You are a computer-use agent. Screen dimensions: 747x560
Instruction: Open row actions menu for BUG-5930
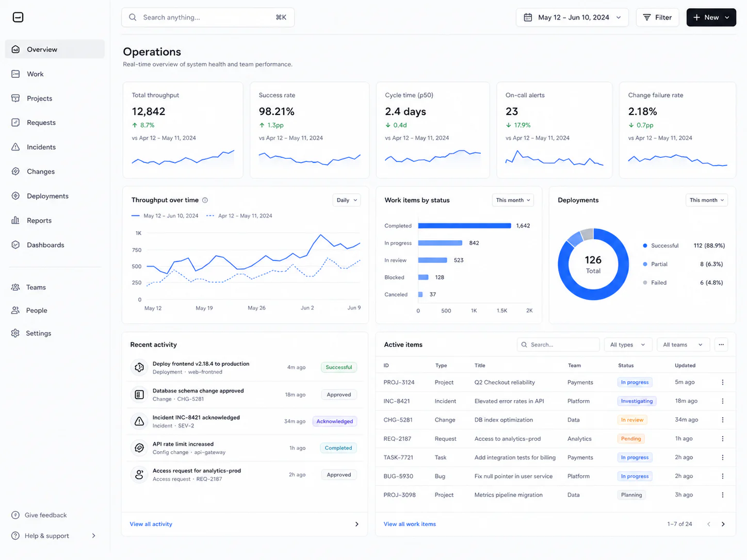pos(723,476)
